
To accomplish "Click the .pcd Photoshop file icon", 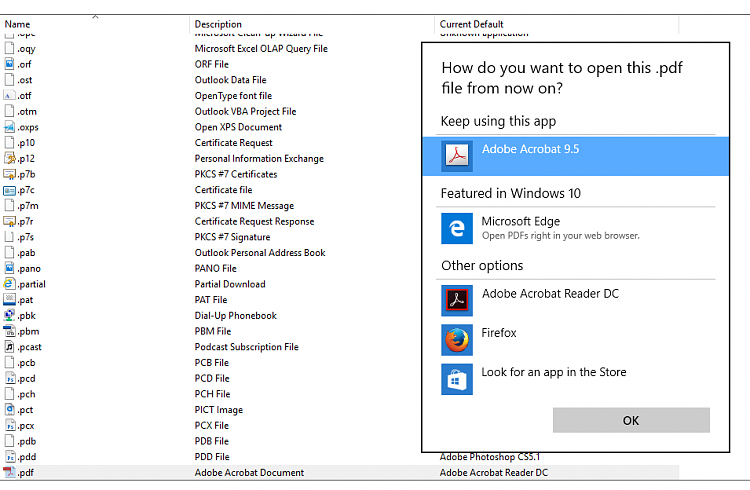I will [9, 379].
